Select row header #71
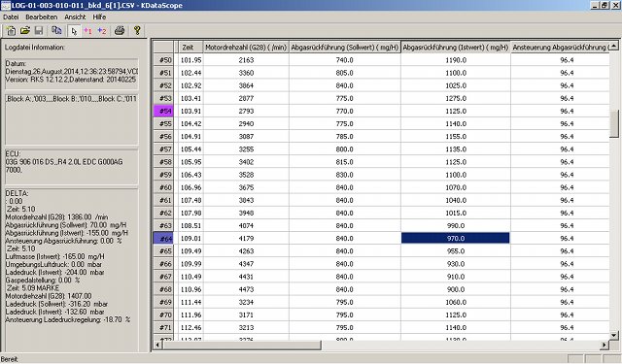Image resolution: width=622 pixels, height=364 pixels. (163, 327)
